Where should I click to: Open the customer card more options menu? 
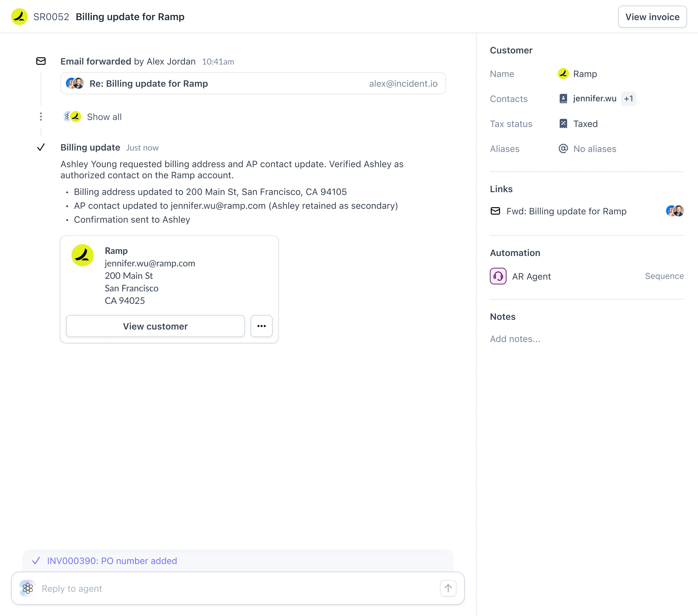pos(261,326)
